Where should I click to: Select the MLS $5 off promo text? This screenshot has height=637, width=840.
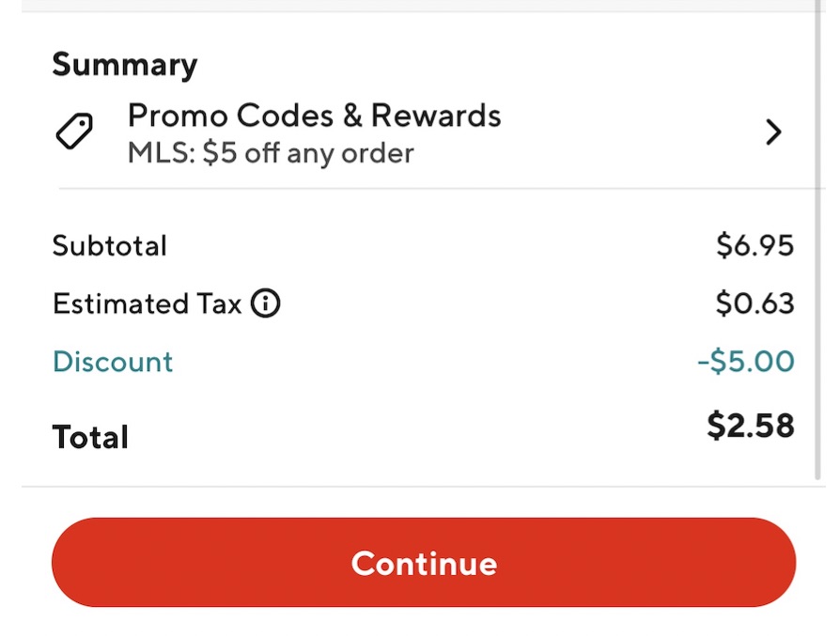tap(269, 152)
